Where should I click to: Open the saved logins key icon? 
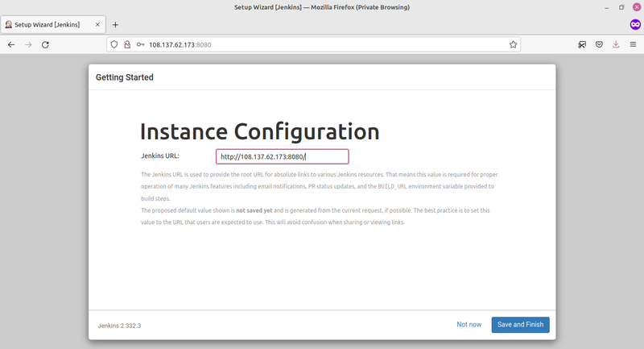140,45
